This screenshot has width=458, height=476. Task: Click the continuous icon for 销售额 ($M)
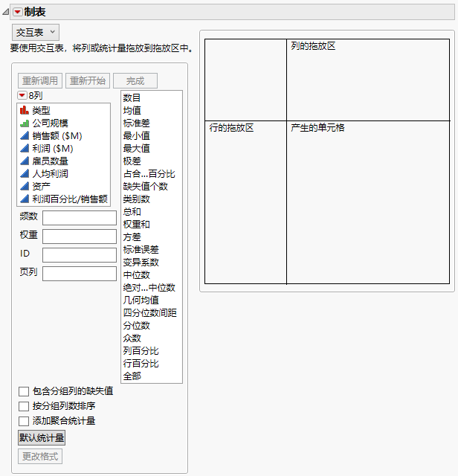pos(25,135)
